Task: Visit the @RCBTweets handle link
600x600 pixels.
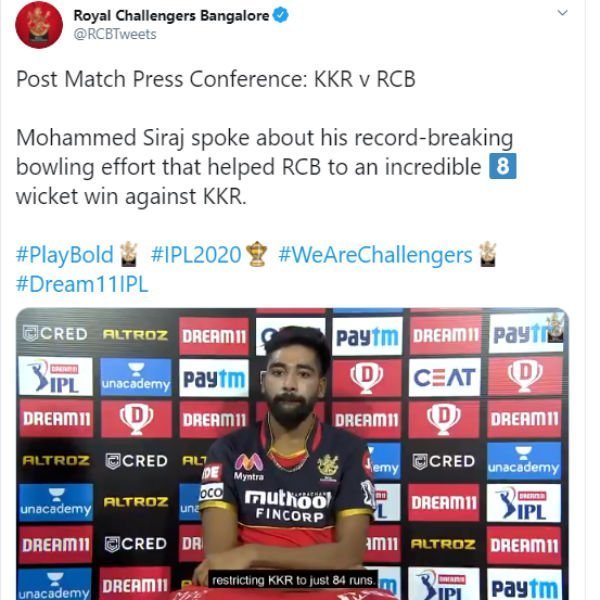Action: pos(115,34)
